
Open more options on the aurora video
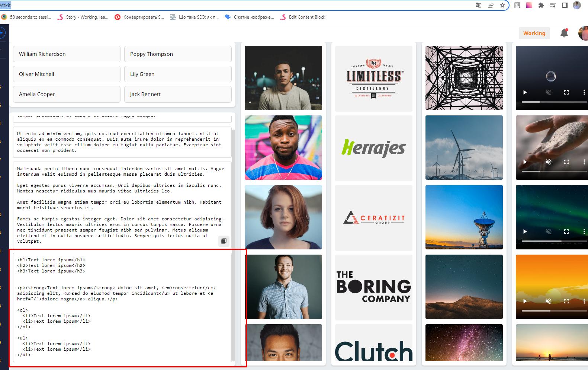click(584, 232)
